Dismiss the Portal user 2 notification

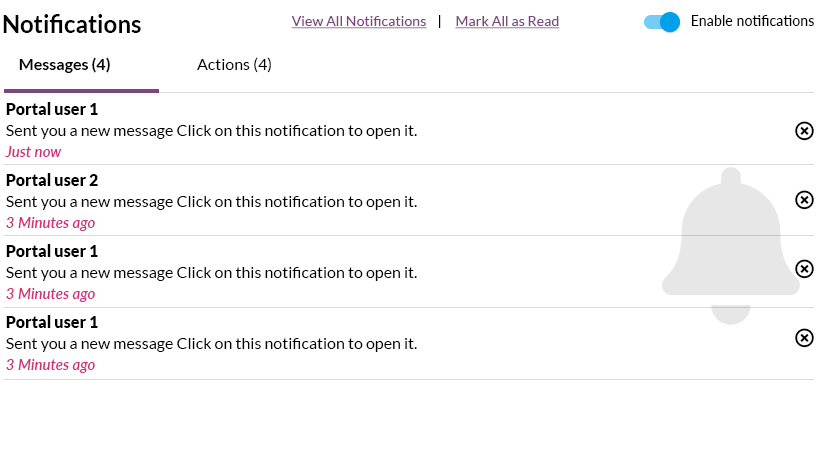pyautogui.click(x=804, y=200)
